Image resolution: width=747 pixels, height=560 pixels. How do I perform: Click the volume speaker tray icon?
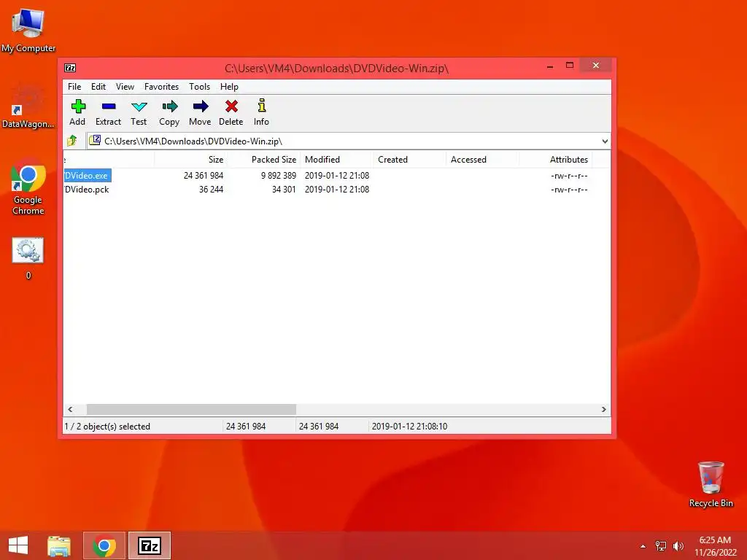[x=678, y=546]
